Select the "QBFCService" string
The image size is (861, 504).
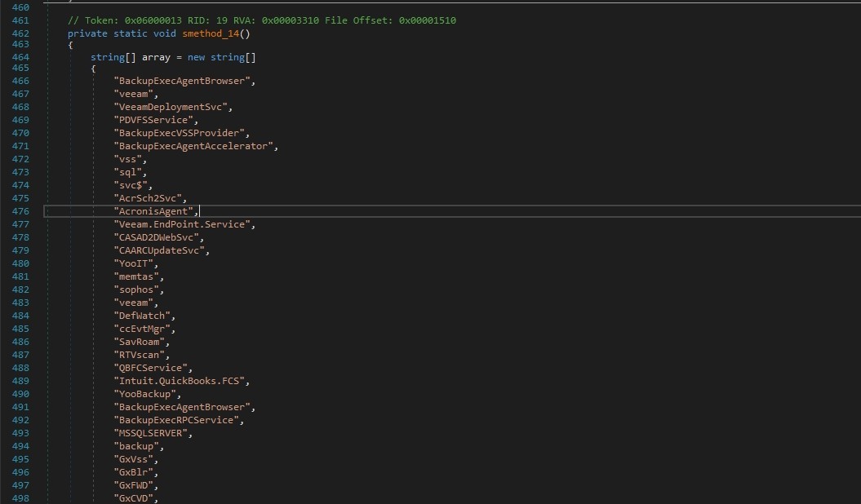150,368
